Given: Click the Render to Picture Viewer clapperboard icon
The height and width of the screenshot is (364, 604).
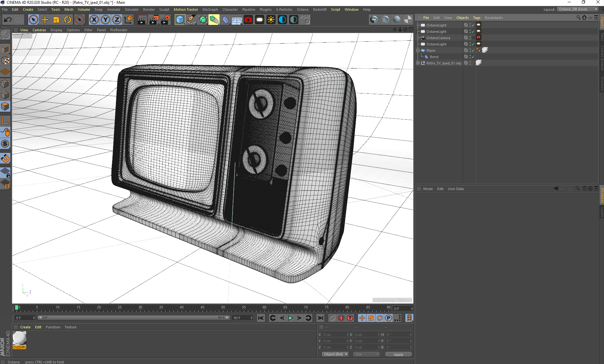Looking at the screenshot, I should click(x=154, y=20).
